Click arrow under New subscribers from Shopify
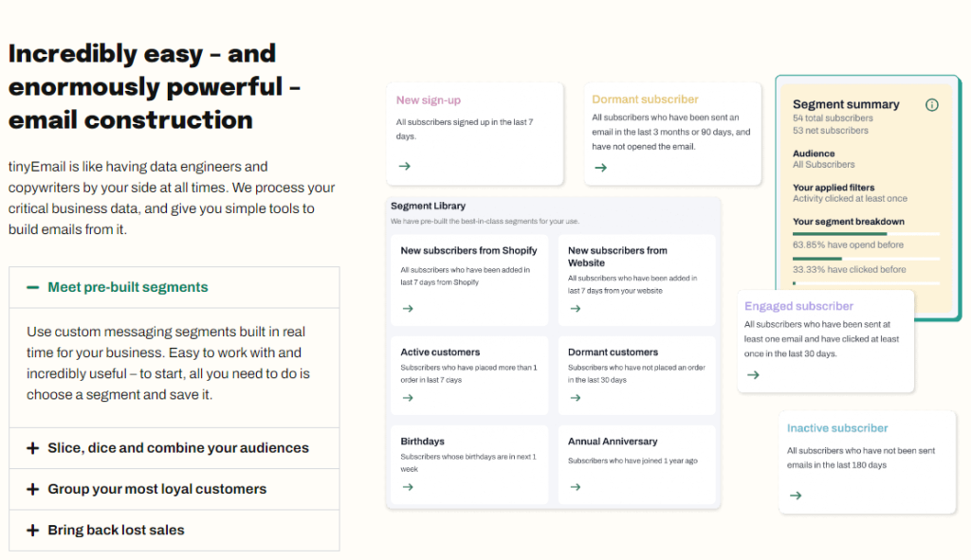This screenshot has height=560, width=971. click(x=408, y=308)
